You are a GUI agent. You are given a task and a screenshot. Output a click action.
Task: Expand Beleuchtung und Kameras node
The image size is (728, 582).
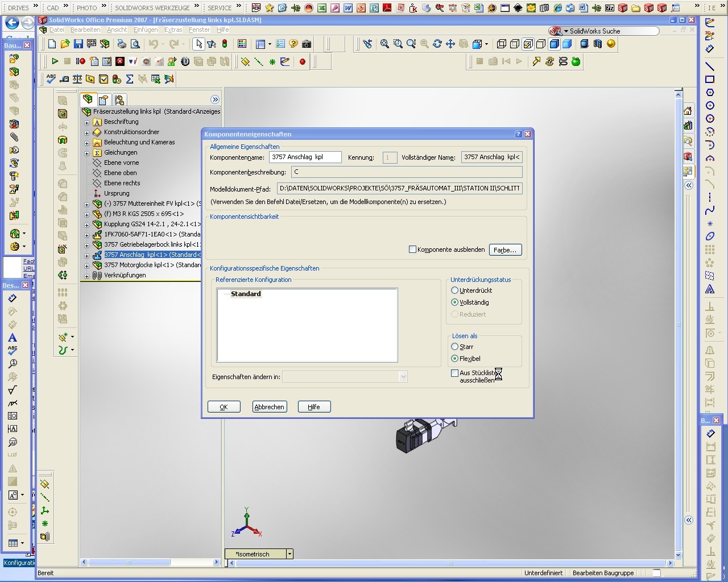tap(86, 143)
